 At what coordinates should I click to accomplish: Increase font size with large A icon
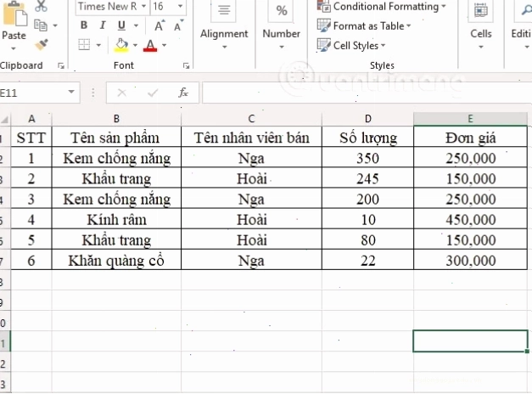160,25
